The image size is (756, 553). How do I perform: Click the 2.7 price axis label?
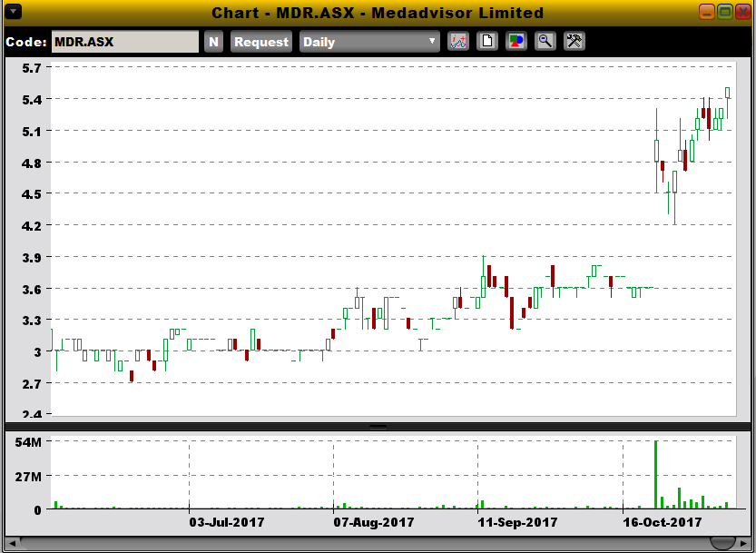point(32,383)
